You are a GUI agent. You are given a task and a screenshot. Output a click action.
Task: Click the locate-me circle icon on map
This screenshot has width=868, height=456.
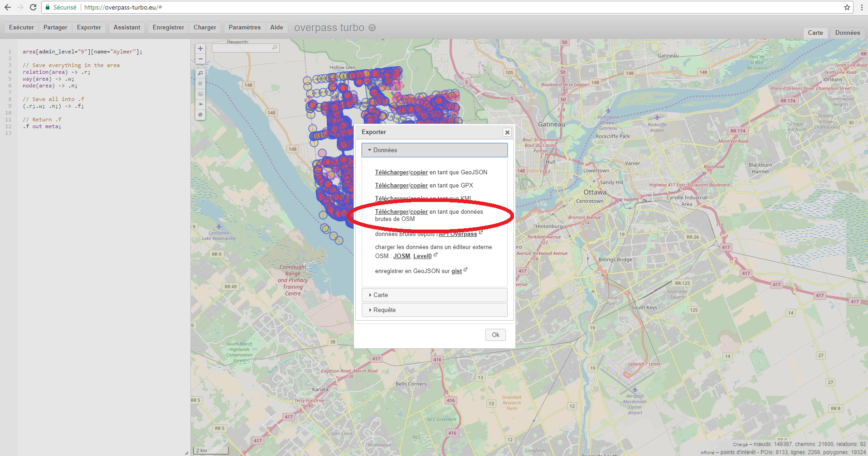click(x=200, y=83)
